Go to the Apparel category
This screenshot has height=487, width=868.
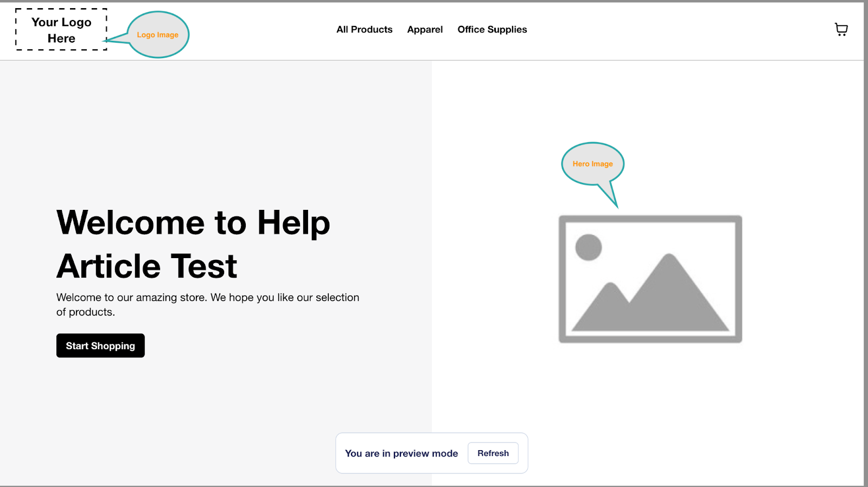(x=425, y=29)
